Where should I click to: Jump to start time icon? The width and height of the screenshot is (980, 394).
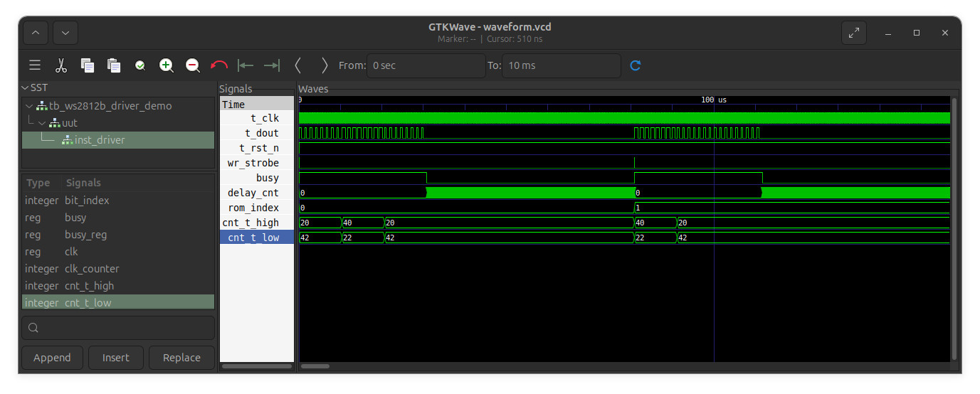(246, 65)
